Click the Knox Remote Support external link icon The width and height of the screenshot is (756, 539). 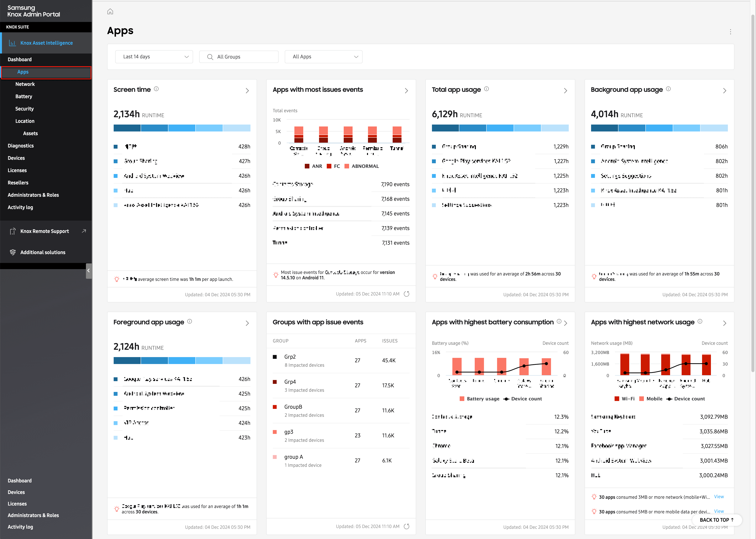point(84,231)
